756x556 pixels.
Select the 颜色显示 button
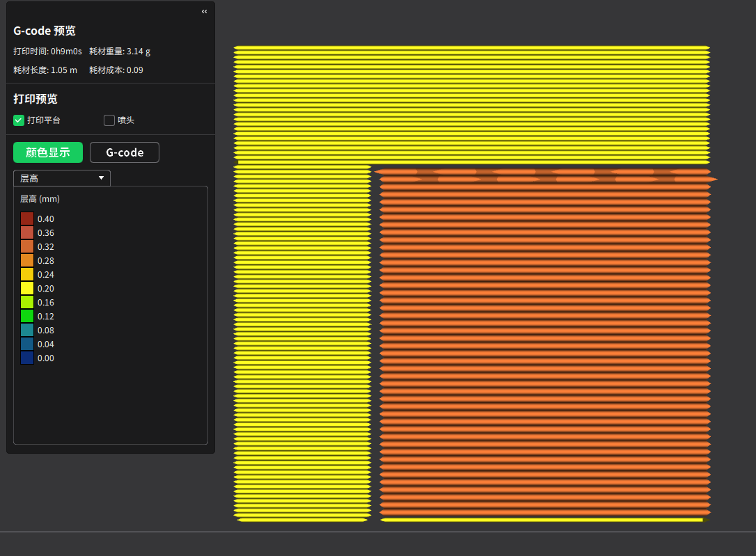48,152
